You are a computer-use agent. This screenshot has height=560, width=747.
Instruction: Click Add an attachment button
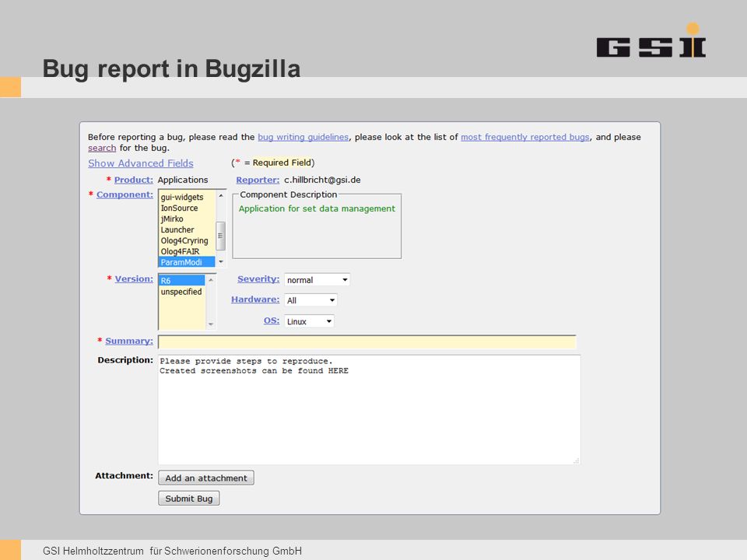(206, 478)
